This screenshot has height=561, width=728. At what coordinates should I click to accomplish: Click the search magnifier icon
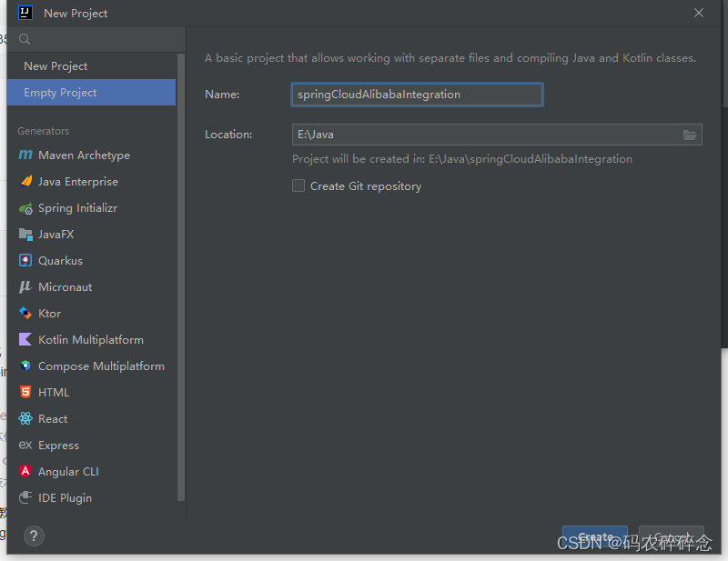[x=25, y=39]
